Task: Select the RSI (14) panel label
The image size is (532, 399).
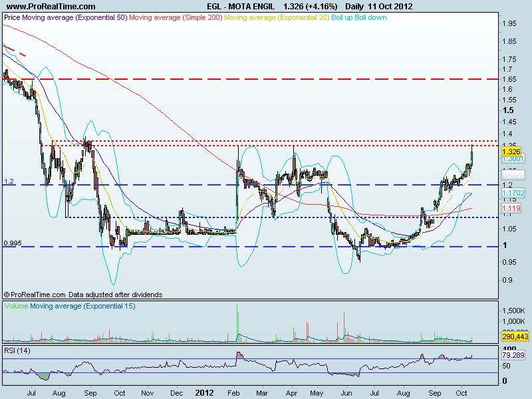Action: coord(17,350)
